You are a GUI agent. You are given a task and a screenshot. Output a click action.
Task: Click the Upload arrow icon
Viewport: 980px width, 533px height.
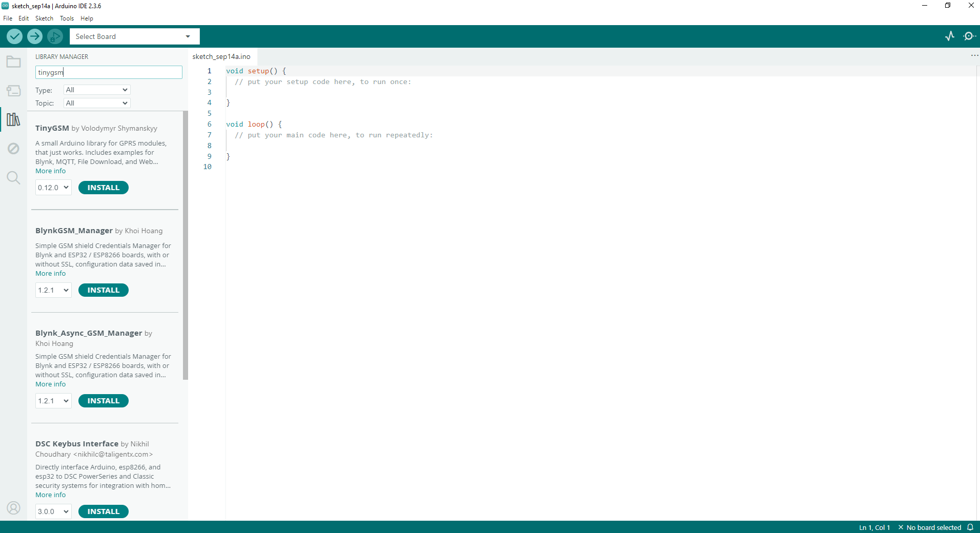35,36
